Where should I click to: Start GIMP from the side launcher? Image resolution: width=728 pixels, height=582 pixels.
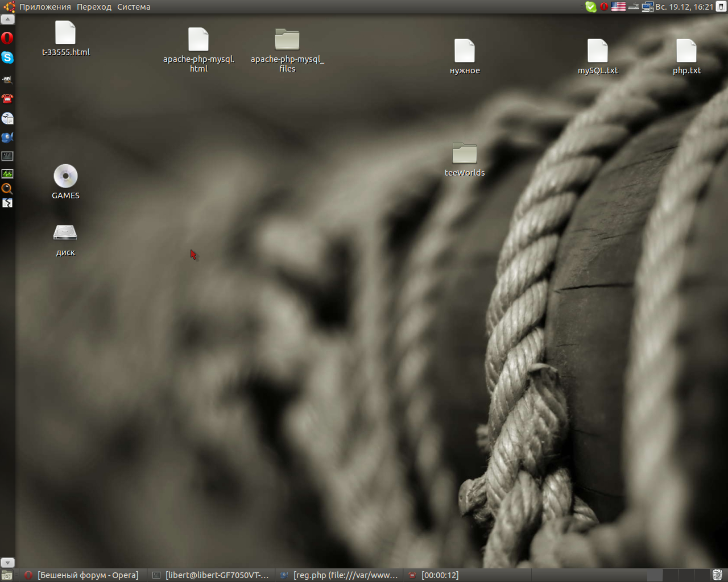pyautogui.click(x=7, y=80)
